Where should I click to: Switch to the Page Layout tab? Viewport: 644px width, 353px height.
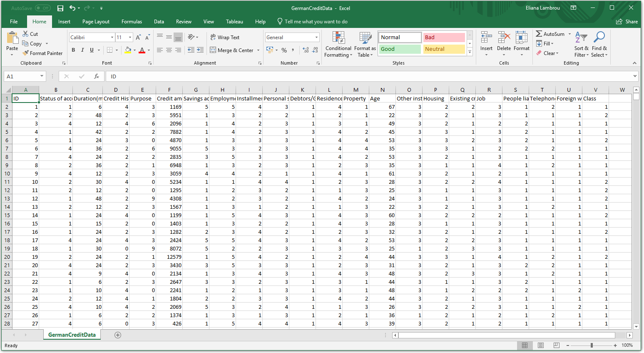pos(96,22)
